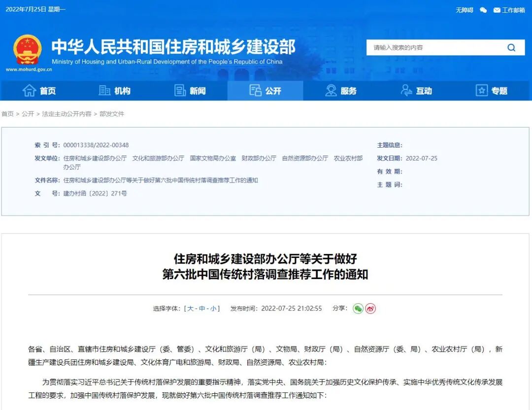The height and width of the screenshot is (410, 532).
Task: Open the 机构 navigation tab
Action: (x=114, y=91)
